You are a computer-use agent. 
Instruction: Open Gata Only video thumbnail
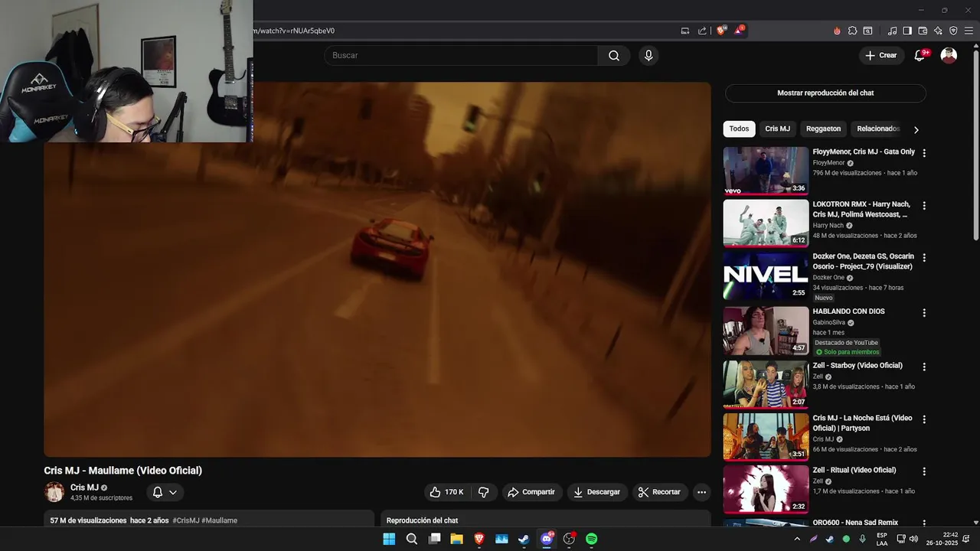point(766,171)
